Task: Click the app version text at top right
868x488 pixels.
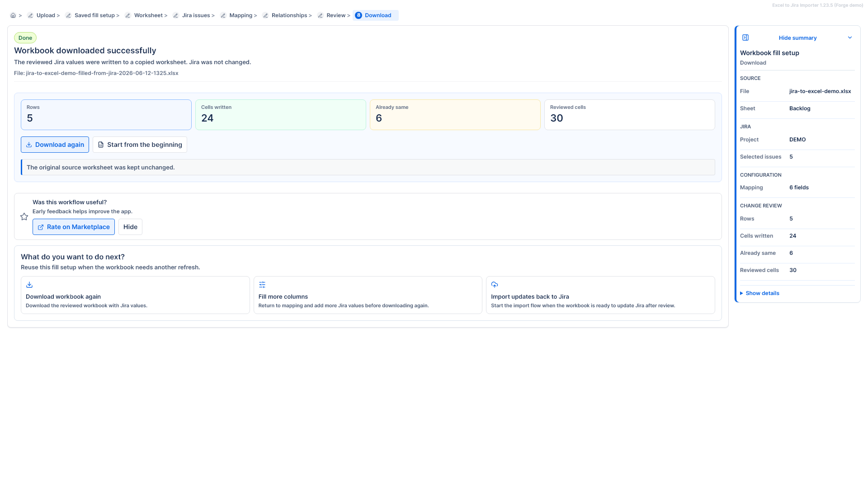Action: pos(817,5)
